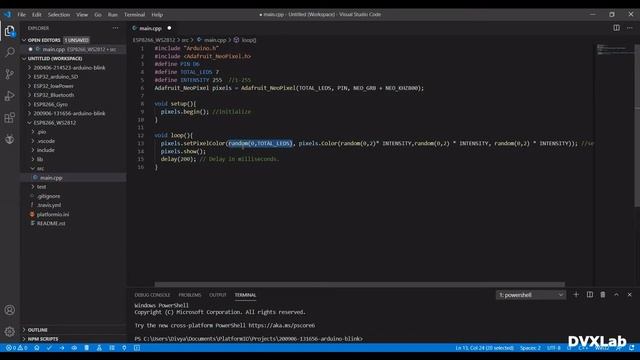Open the Explorer panel ellipsis menu

116,28
